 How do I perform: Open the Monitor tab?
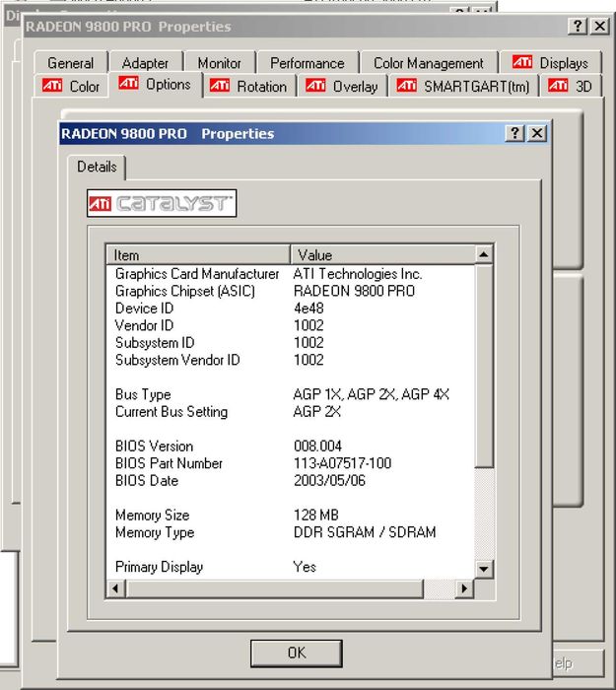tap(220, 63)
